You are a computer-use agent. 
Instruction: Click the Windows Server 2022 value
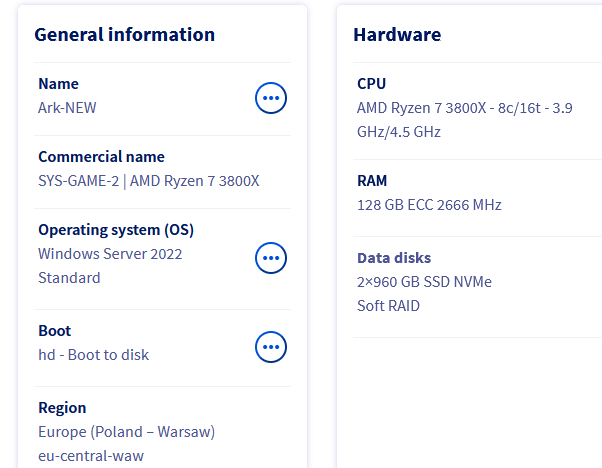coord(110,254)
